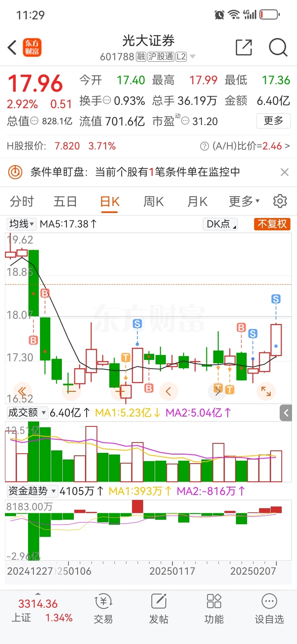Open the 资金趋势 indicator dropdown

coord(33,491)
